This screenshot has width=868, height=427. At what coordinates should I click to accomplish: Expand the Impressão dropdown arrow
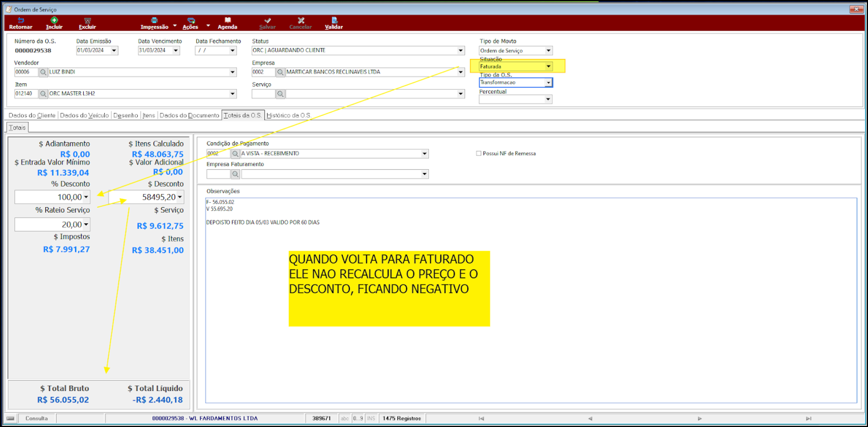coord(175,26)
